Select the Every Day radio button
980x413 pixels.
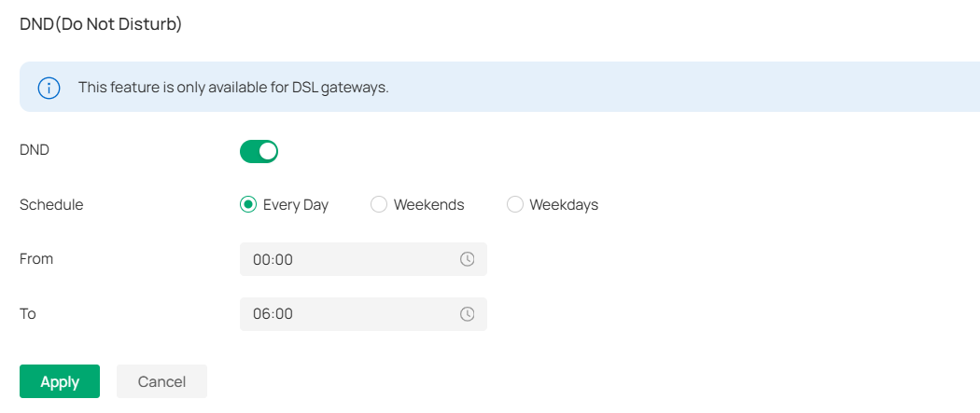(248, 205)
